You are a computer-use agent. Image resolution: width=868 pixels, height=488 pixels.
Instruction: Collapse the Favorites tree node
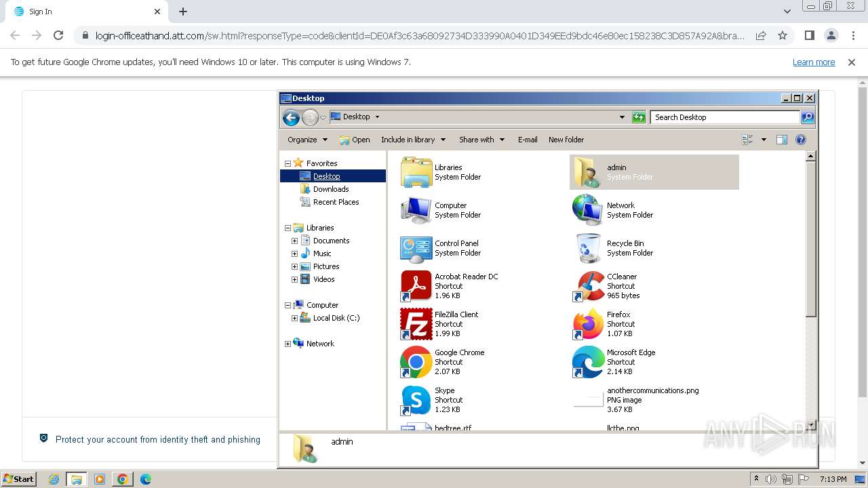coord(288,163)
